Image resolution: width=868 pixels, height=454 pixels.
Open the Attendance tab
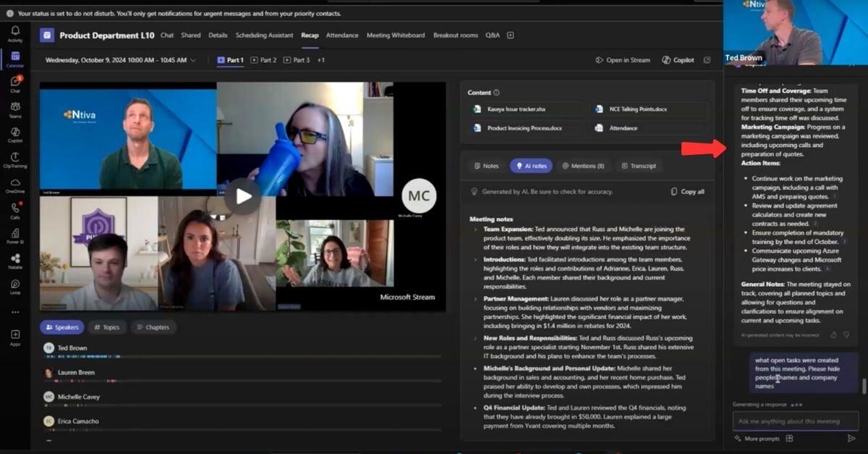(x=342, y=35)
